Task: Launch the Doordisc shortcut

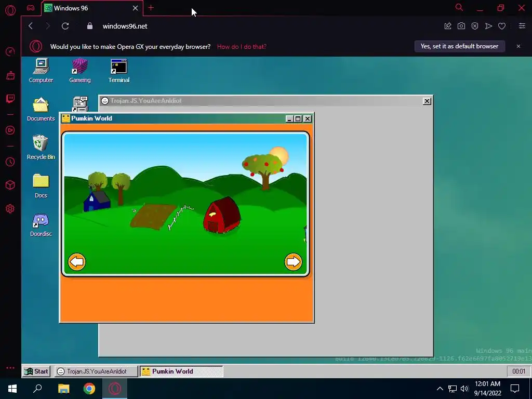Action: pos(41,224)
